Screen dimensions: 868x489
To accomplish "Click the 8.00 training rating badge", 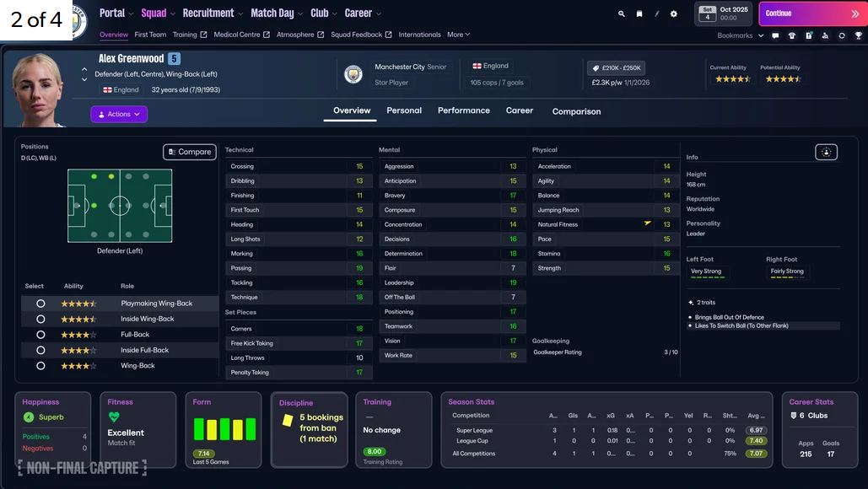I will coord(375,451).
